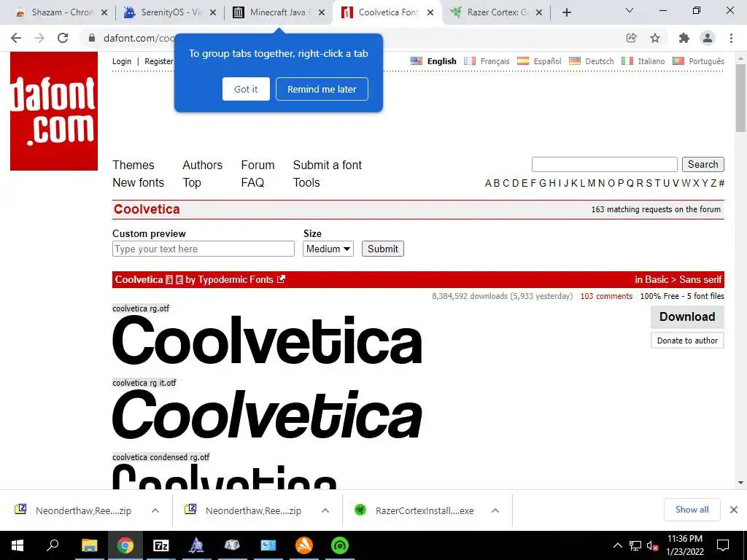The height and width of the screenshot is (560, 747).
Task: Open Submit a font page
Action: pyautogui.click(x=328, y=165)
